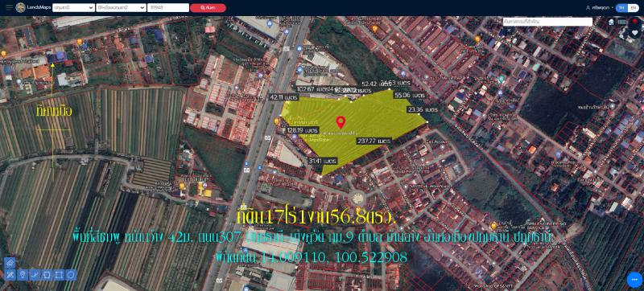Click the heart favorites button
644x291 pixels.
[x=635, y=33]
